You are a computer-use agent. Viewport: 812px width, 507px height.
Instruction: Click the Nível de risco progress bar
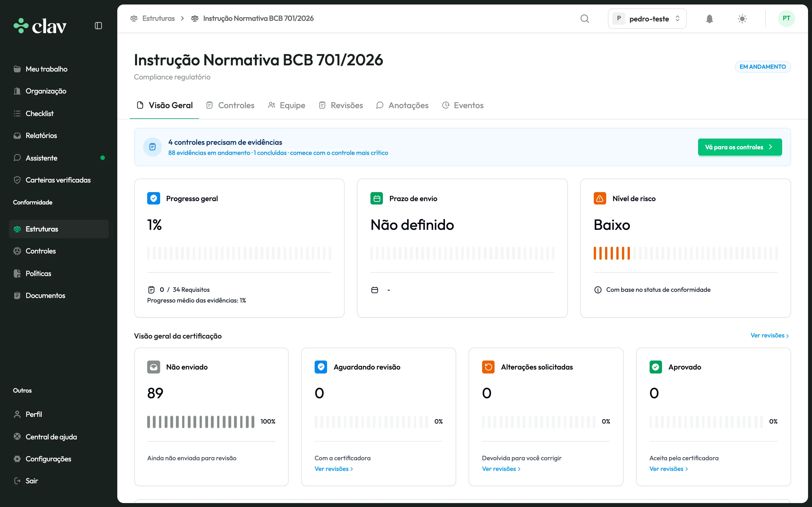point(685,253)
